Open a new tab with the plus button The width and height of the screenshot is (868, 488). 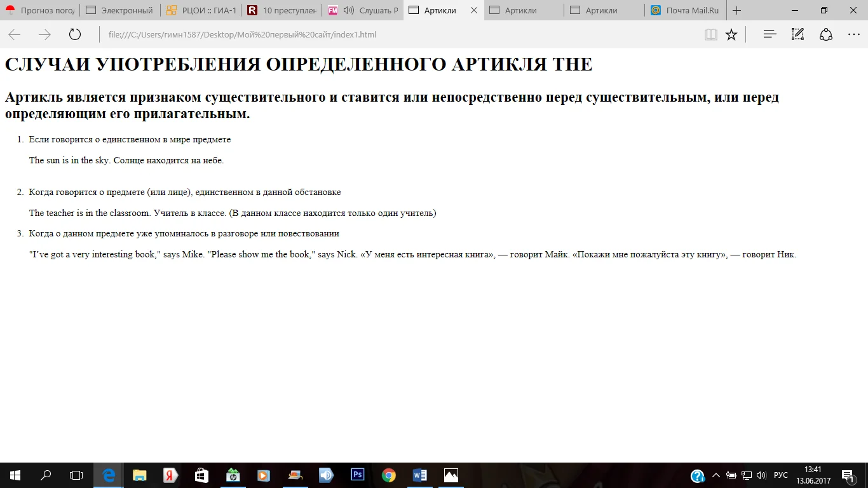[x=737, y=10]
